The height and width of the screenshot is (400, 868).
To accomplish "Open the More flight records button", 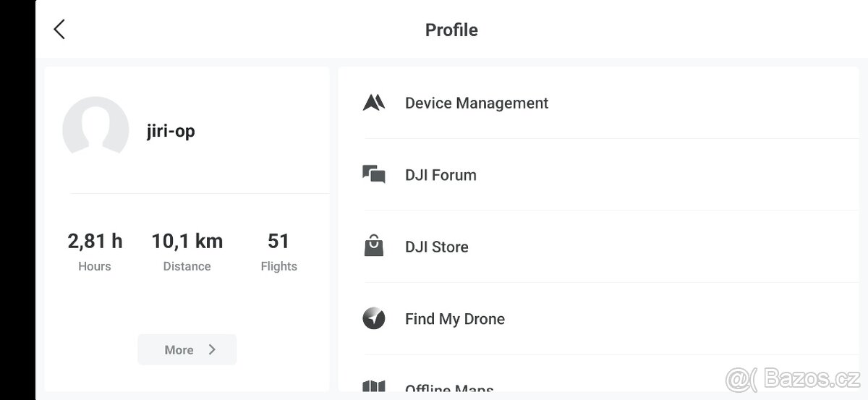I will point(187,349).
